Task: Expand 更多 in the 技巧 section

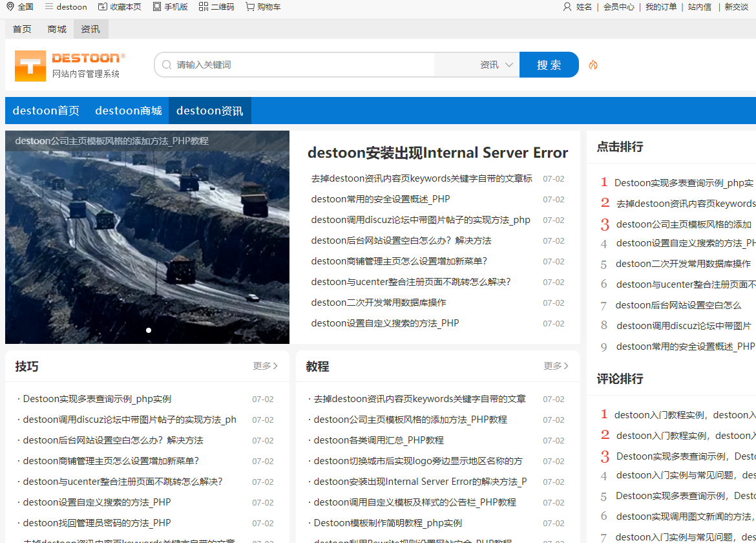Action: (265, 366)
